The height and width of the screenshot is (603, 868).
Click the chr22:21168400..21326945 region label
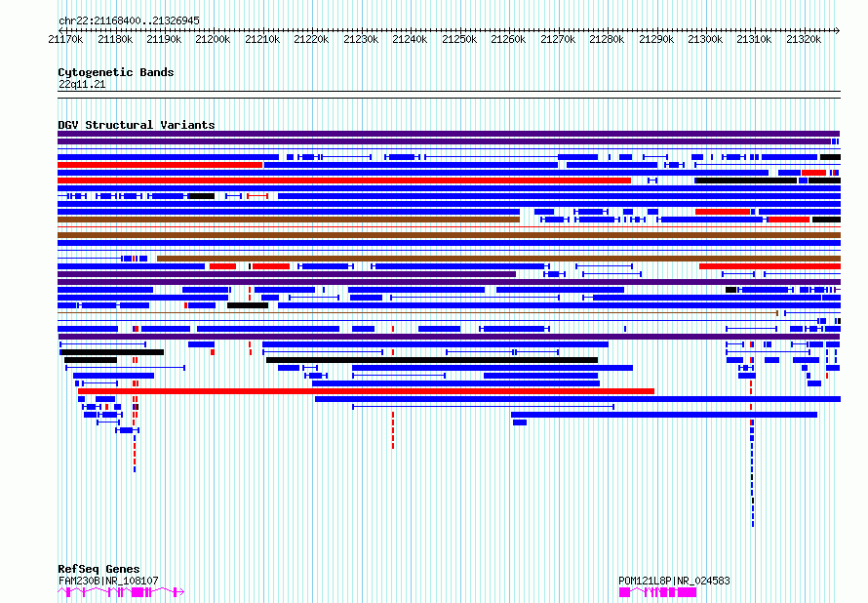pyautogui.click(x=129, y=20)
